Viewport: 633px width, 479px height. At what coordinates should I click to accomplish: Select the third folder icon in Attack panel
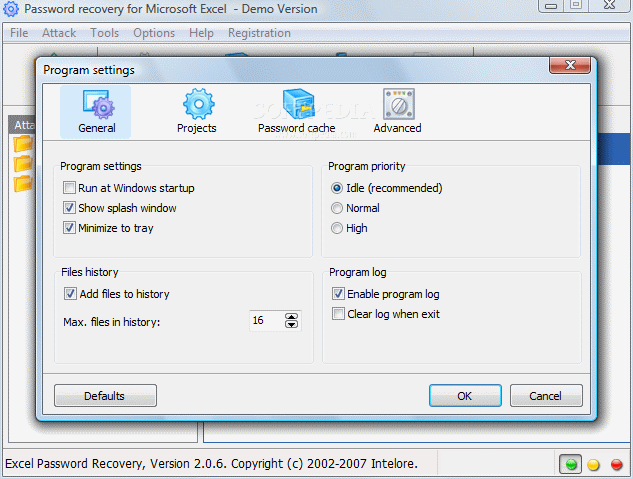click(23, 183)
